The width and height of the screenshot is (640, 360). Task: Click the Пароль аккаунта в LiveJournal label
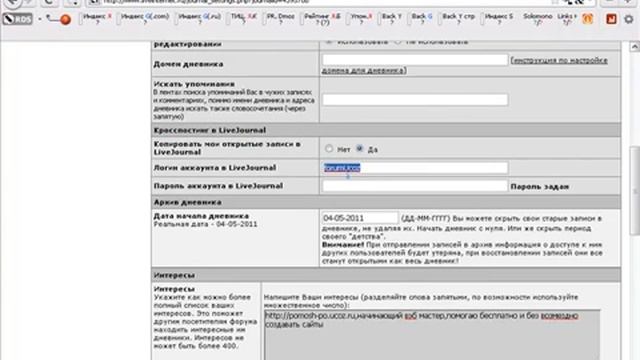pos(218,186)
